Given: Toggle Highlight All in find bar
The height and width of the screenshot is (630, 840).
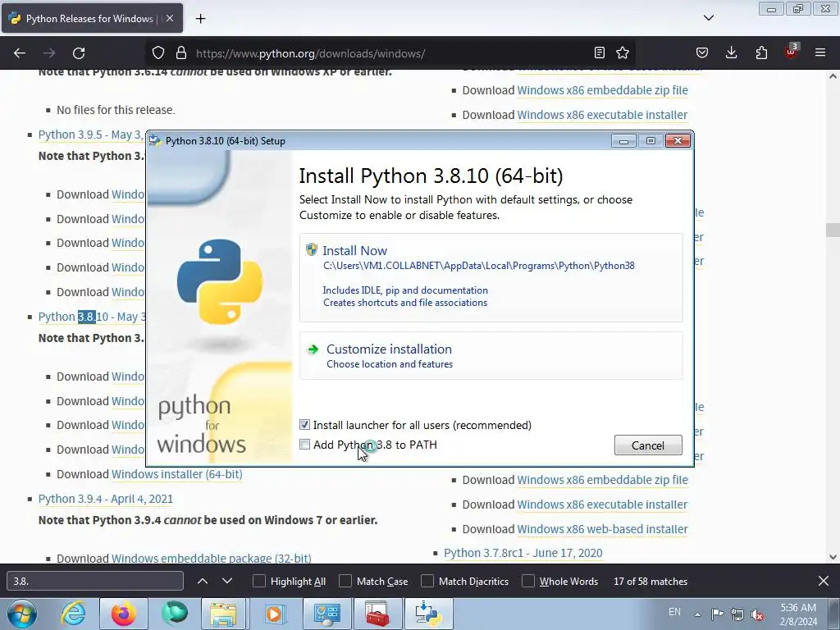Looking at the screenshot, I should pos(258,582).
